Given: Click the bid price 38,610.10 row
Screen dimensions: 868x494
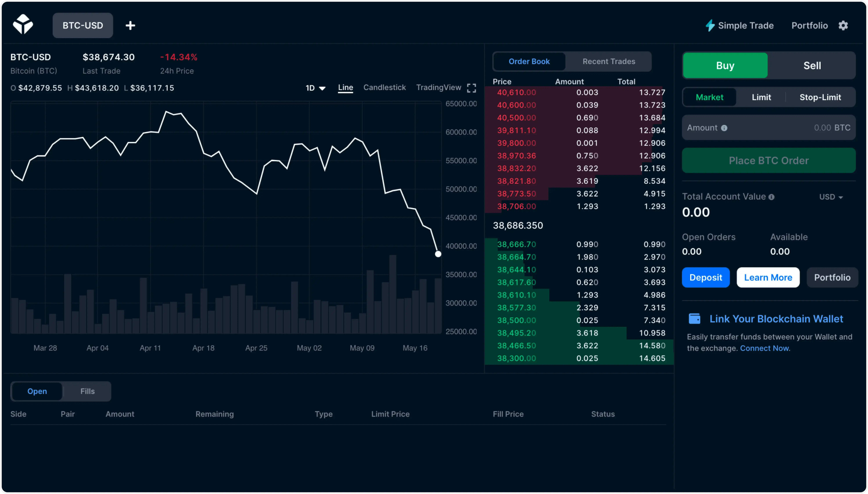Looking at the screenshot, I should (579, 295).
